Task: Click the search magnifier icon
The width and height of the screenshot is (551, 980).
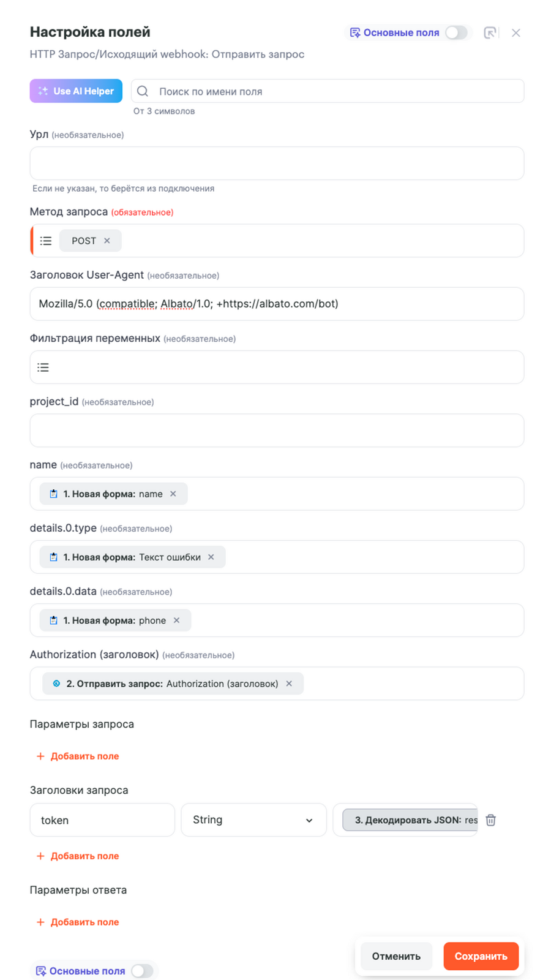Action: click(x=143, y=91)
